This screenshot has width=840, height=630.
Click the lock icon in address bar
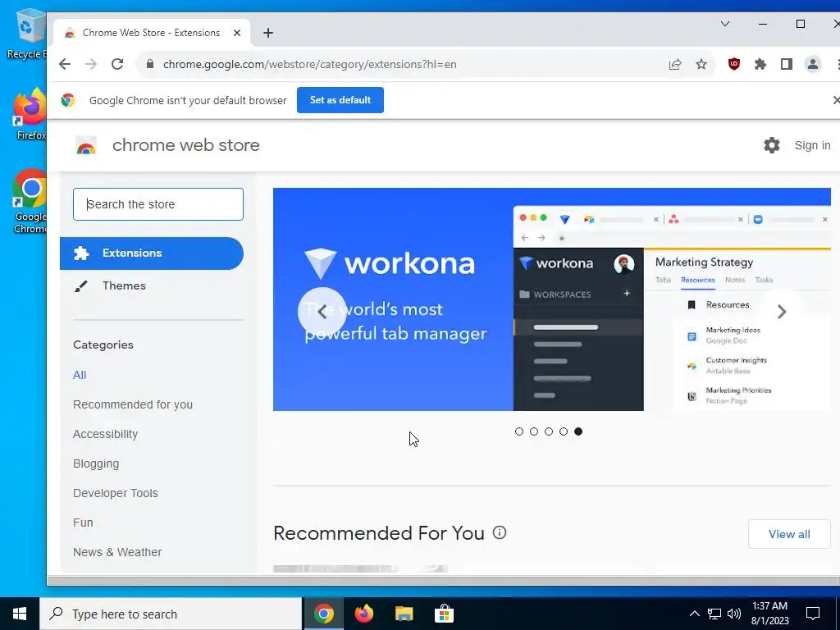[x=151, y=64]
